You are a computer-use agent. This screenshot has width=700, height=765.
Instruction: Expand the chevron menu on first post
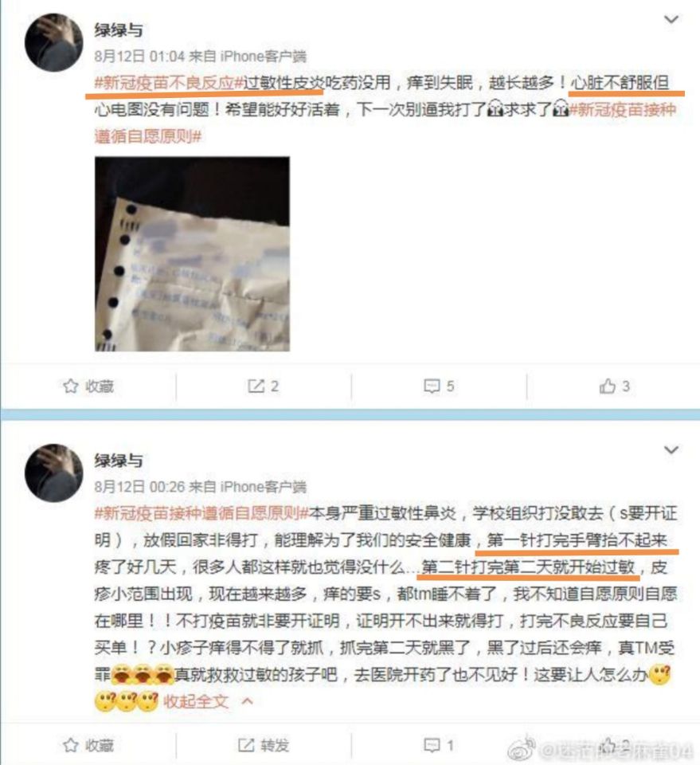(x=671, y=19)
